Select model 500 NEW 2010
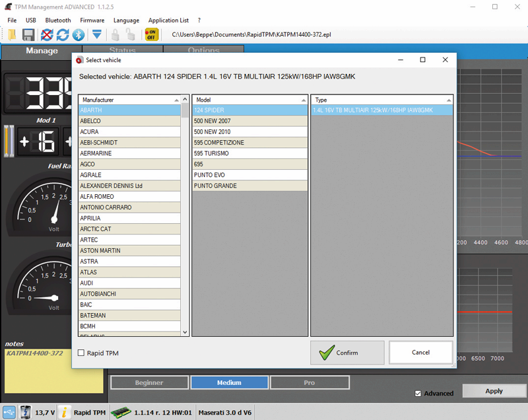Viewport: 528px width, 420px height. click(x=250, y=131)
